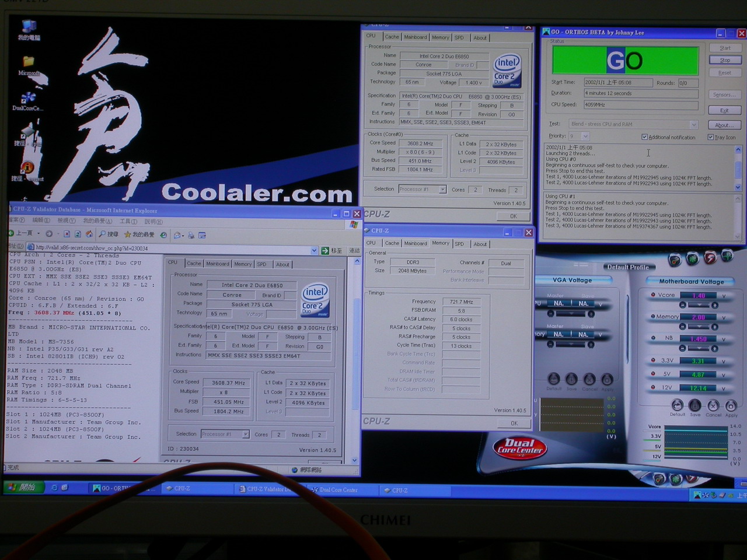Click the IE vertical scrollbar
Viewport: 747px width, 560px height.
point(357,360)
